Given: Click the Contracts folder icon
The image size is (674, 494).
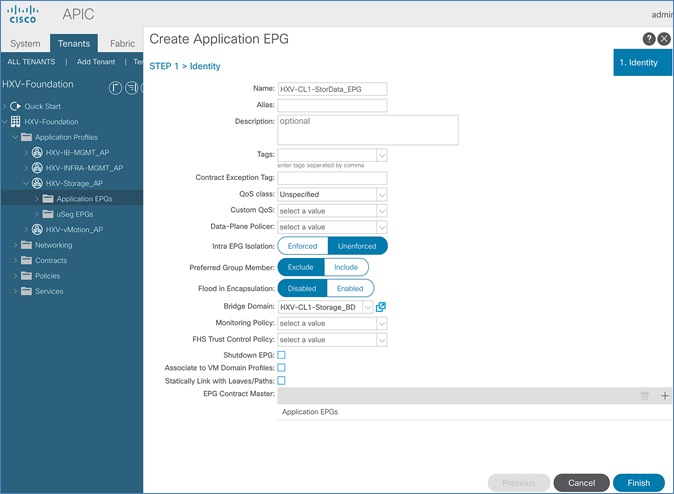Looking at the screenshot, I should click(x=27, y=260).
